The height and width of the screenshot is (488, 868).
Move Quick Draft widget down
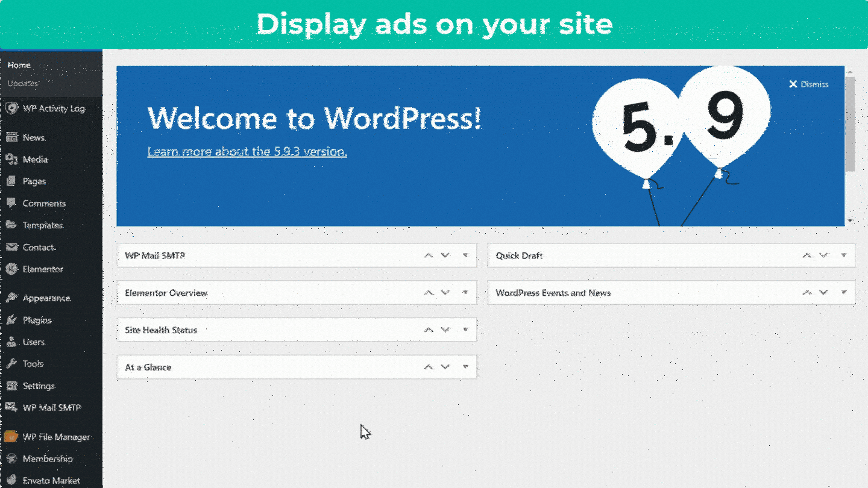824,255
